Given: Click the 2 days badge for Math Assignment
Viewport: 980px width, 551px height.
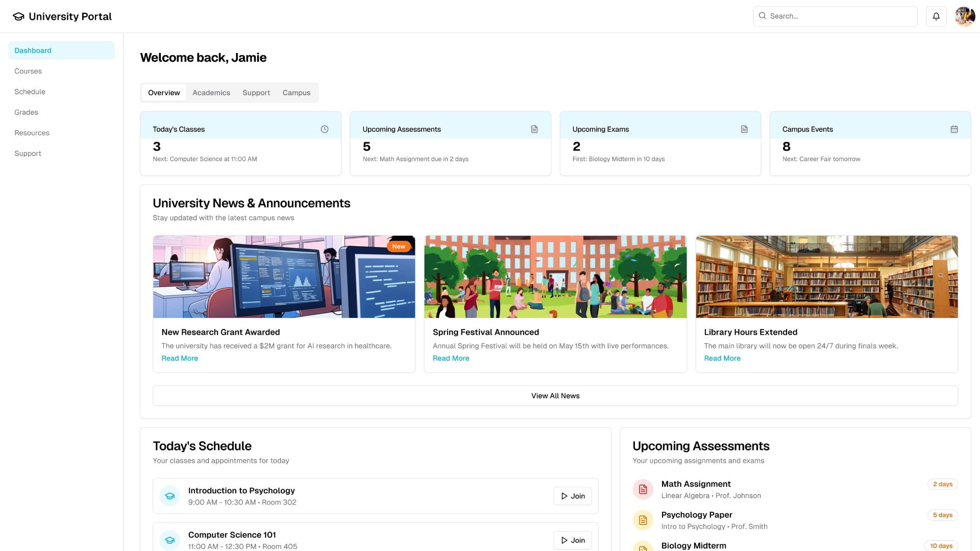Looking at the screenshot, I should coord(943,484).
